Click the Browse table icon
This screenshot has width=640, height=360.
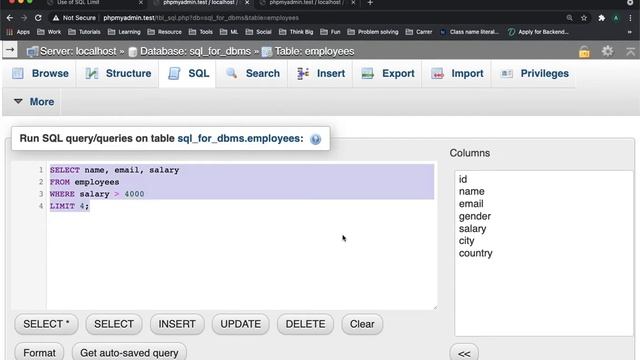(18, 73)
